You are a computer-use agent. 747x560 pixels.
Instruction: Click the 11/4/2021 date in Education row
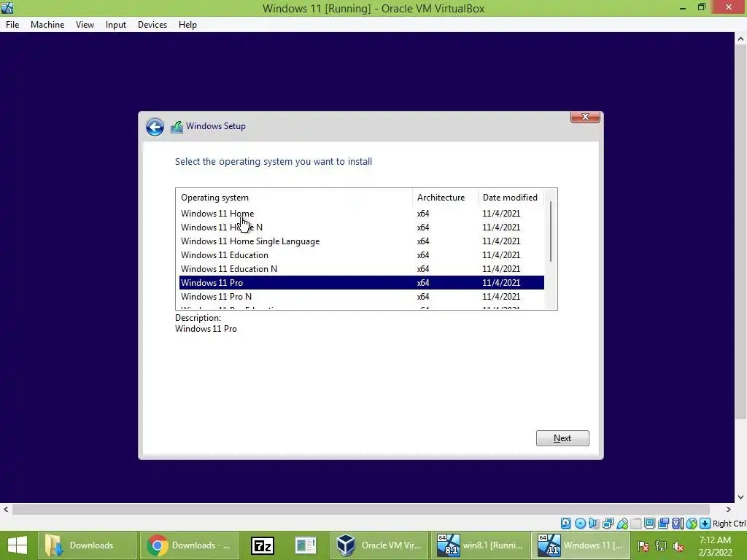(x=501, y=254)
